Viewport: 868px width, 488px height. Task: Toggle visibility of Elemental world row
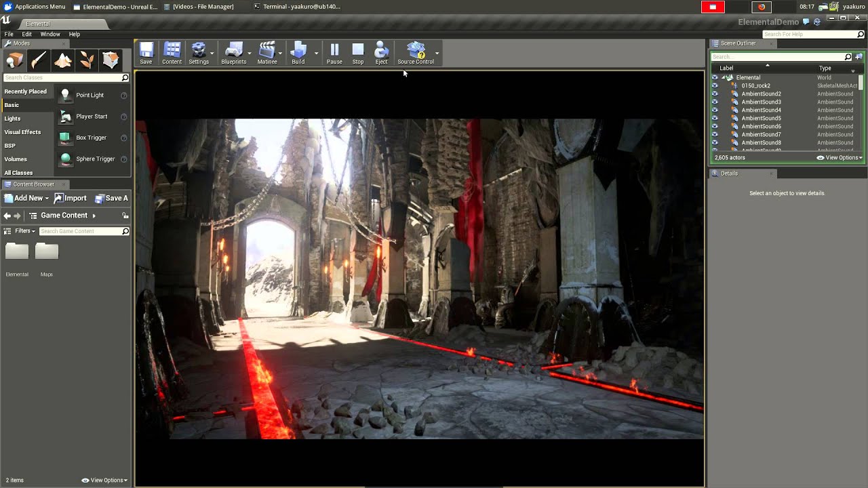pyautogui.click(x=714, y=77)
